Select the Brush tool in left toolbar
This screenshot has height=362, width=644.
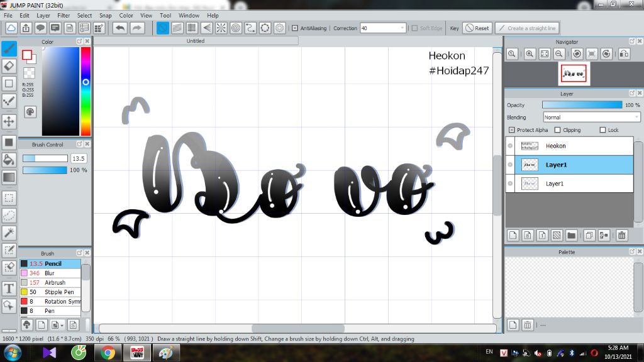tap(9, 49)
